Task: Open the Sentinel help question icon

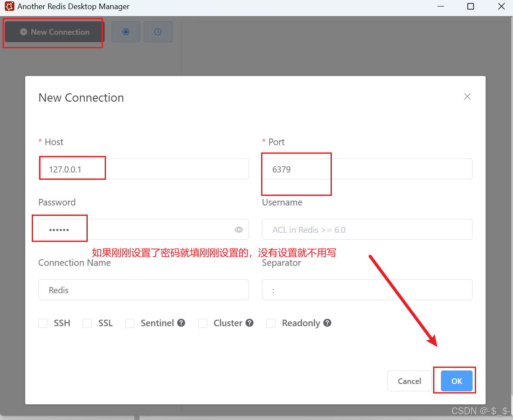Action: click(x=181, y=323)
